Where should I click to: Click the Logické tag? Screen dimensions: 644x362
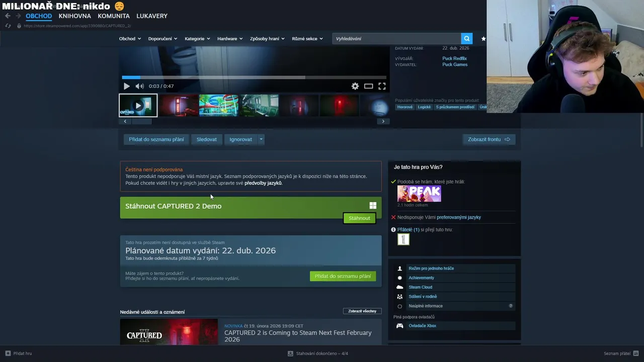coord(424,107)
